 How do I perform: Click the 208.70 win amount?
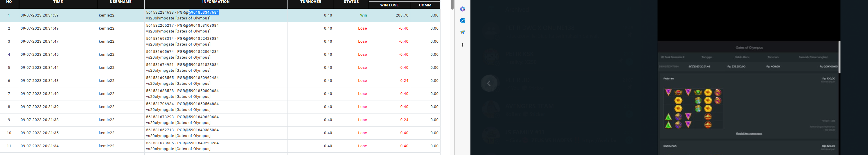(x=402, y=15)
